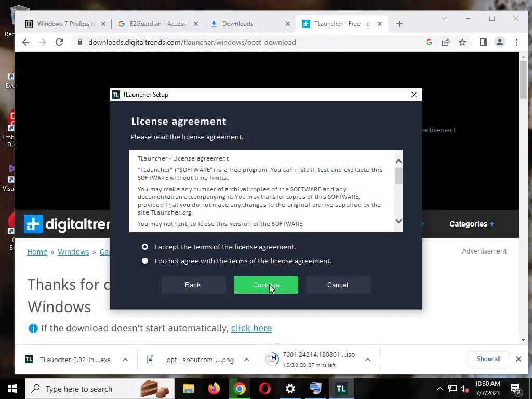Select the TLauncher - Free tab
Viewport: 532px width, 399px height.
coord(342,24)
